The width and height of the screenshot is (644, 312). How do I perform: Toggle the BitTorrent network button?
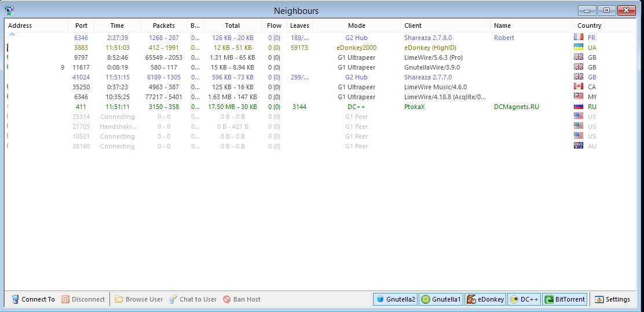click(565, 299)
